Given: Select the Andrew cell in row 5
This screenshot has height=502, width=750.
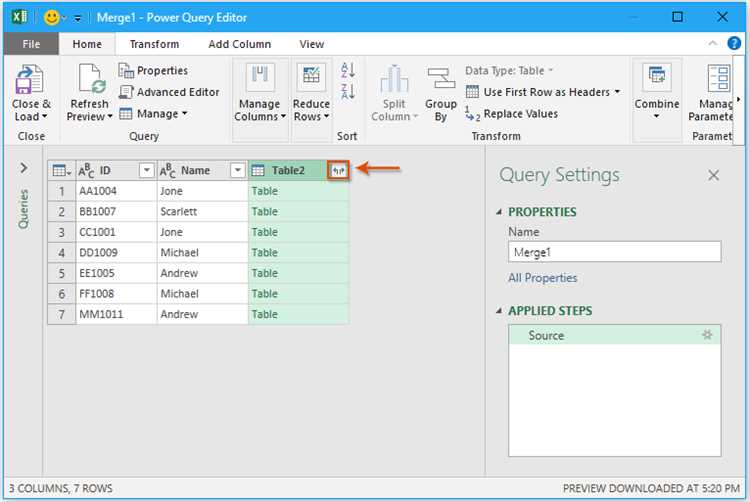Looking at the screenshot, I should 202,273.
